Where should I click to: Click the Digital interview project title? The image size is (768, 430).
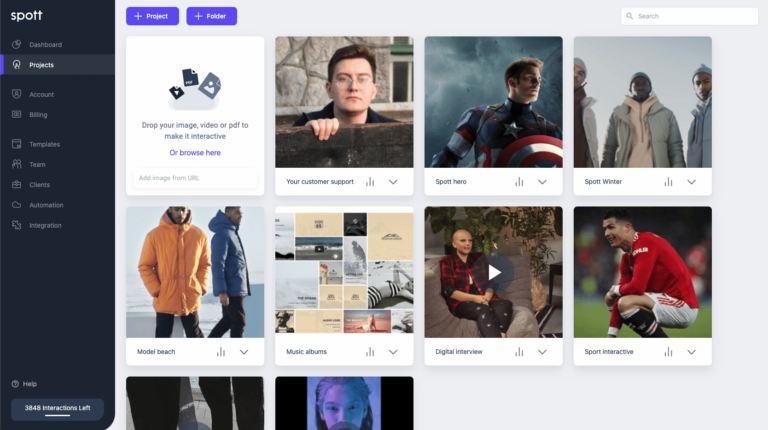[458, 352]
